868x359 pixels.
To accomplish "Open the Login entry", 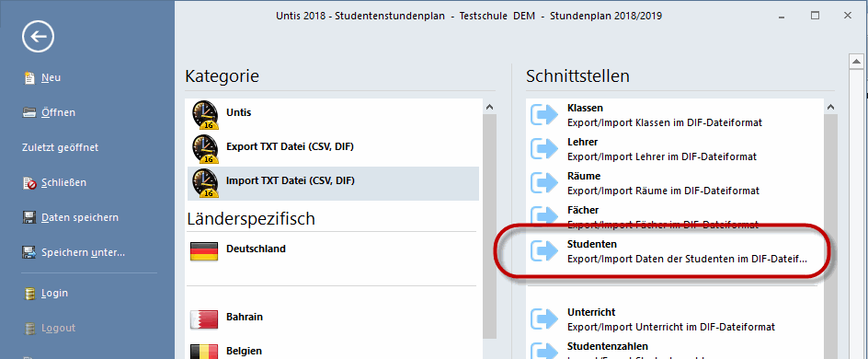I will tap(55, 293).
